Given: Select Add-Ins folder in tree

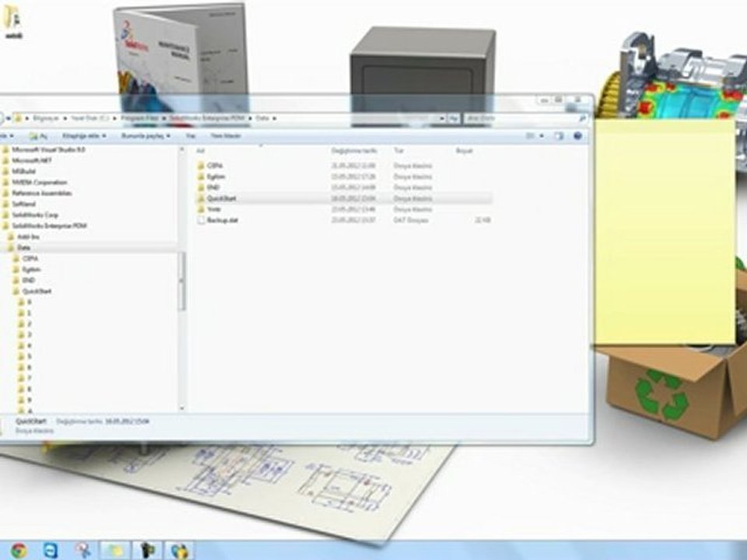Looking at the screenshot, I should coord(29,236).
